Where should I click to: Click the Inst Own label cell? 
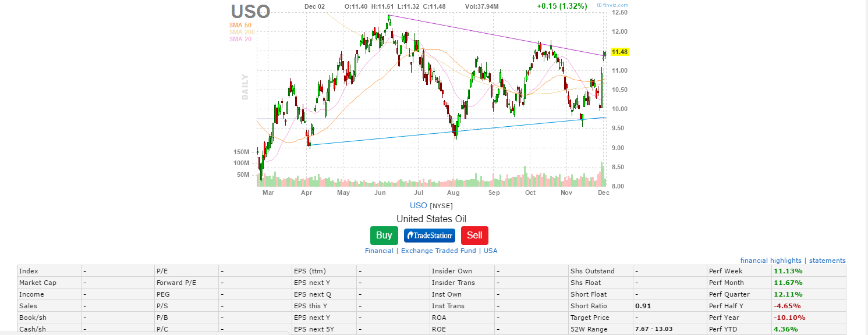tap(462, 294)
